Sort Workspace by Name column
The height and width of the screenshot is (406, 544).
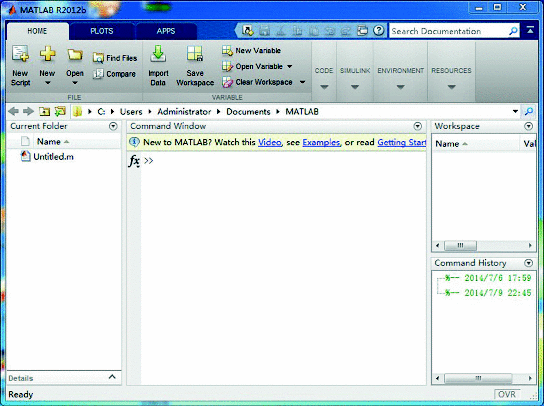pos(451,144)
